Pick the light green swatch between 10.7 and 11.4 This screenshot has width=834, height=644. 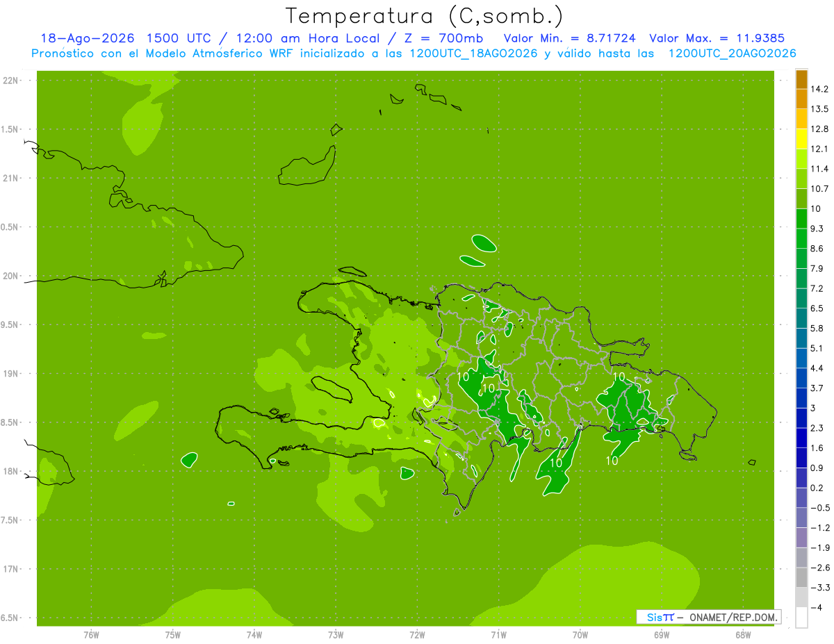[x=801, y=179]
